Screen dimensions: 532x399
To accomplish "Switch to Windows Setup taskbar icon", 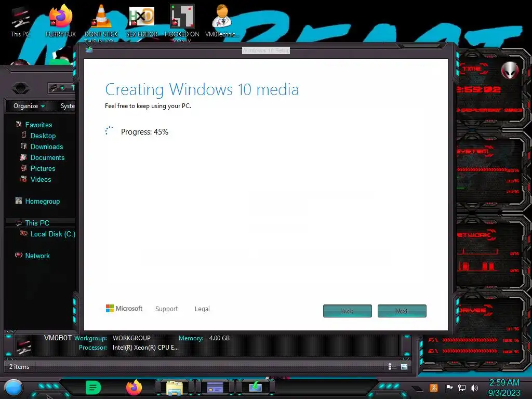I will 256,387.
